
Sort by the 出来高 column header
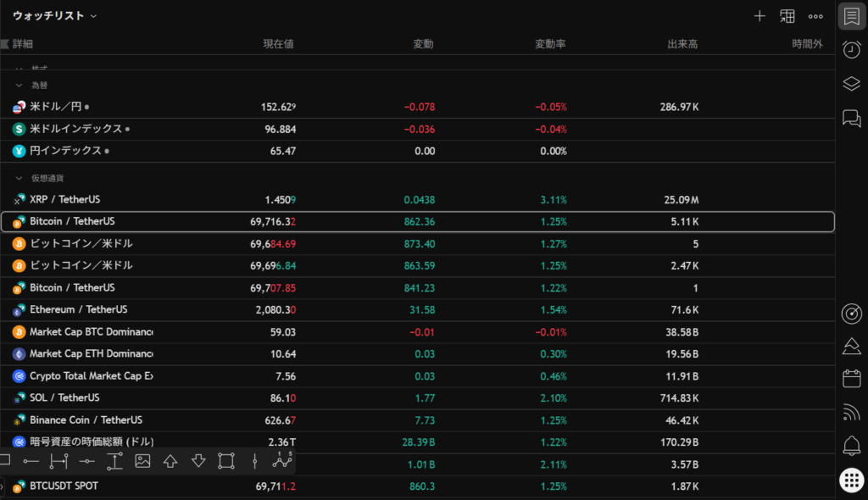tap(682, 44)
